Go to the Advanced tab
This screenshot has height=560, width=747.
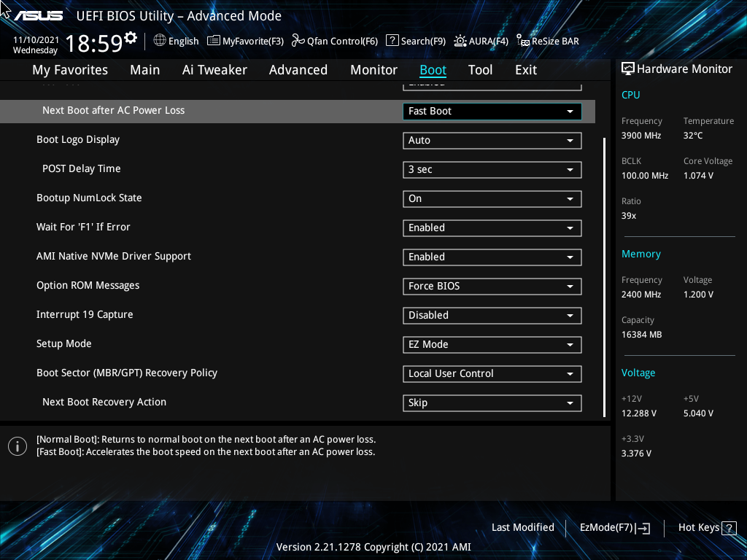coord(298,70)
